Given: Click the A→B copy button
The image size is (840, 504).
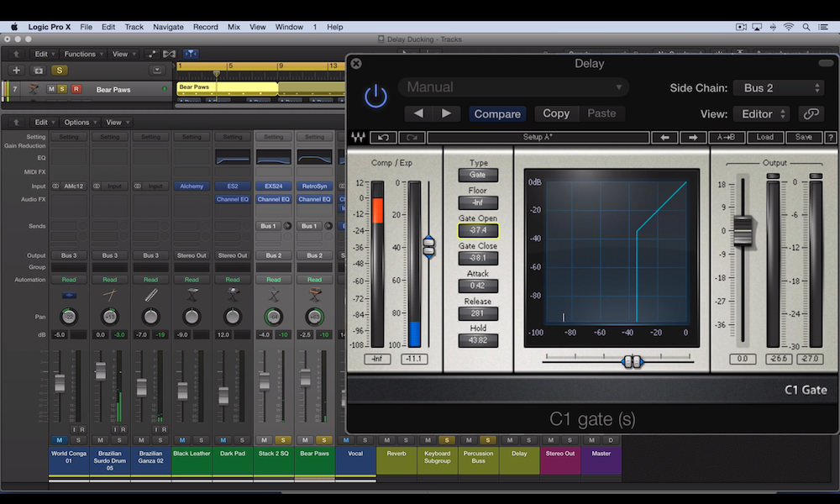Looking at the screenshot, I should 726,138.
